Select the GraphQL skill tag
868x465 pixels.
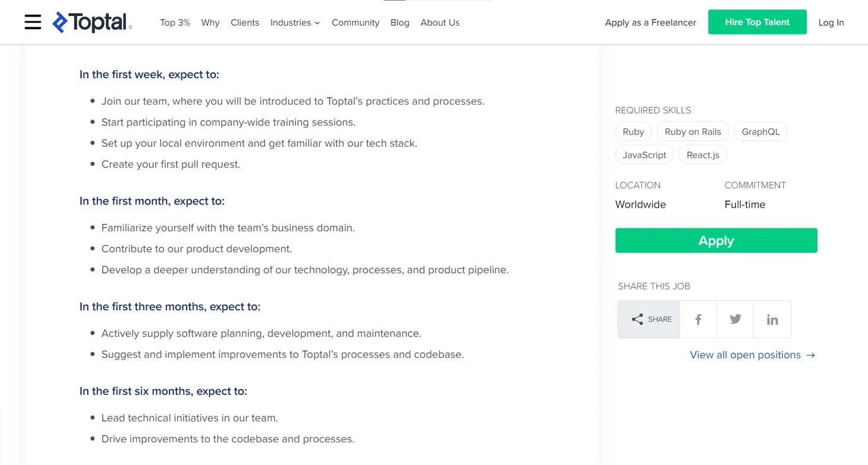coord(760,131)
